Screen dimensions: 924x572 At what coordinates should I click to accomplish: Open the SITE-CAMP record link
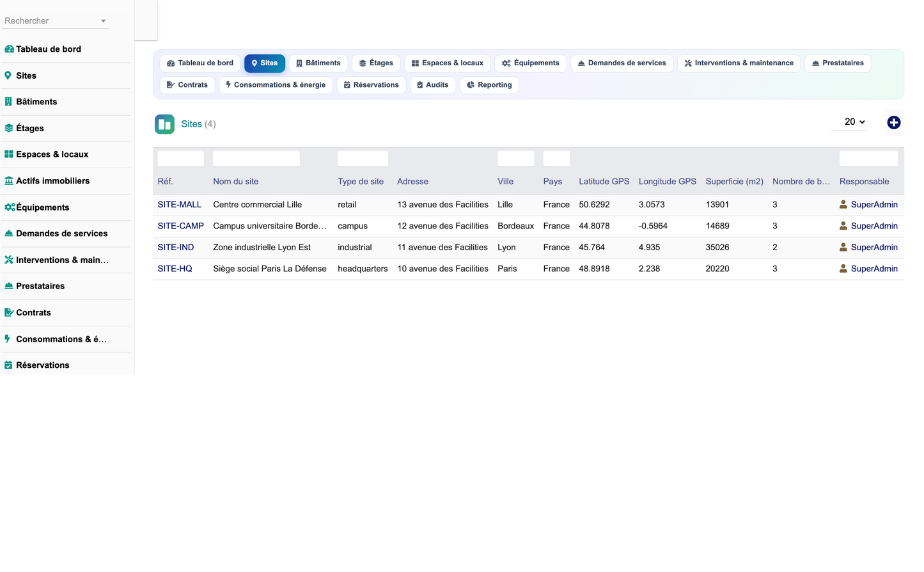181,226
